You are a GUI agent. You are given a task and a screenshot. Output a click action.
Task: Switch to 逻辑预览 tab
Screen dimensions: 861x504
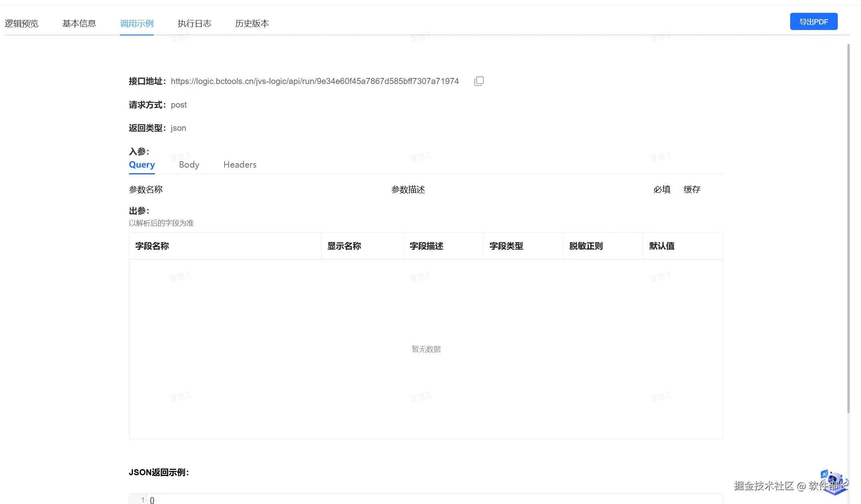point(22,24)
